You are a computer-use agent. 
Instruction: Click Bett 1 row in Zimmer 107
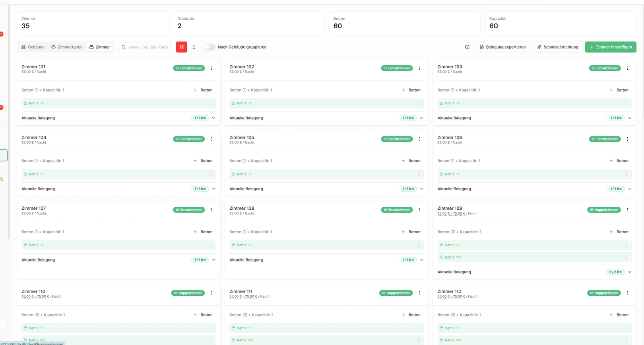(118, 245)
